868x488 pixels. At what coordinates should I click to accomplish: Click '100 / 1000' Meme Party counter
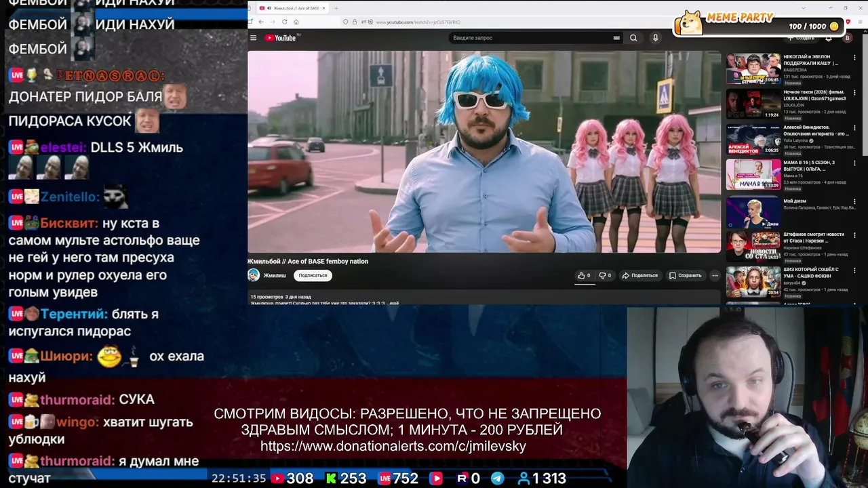808,26
